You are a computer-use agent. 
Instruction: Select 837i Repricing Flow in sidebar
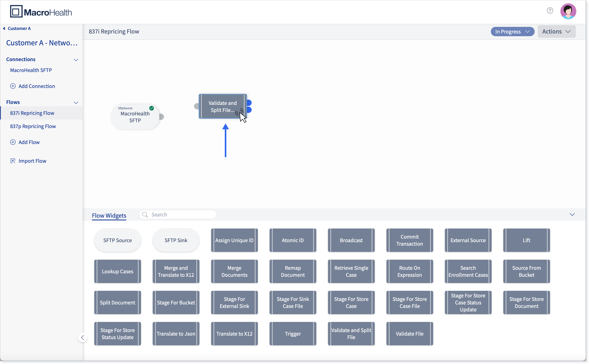tap(41, 113)
